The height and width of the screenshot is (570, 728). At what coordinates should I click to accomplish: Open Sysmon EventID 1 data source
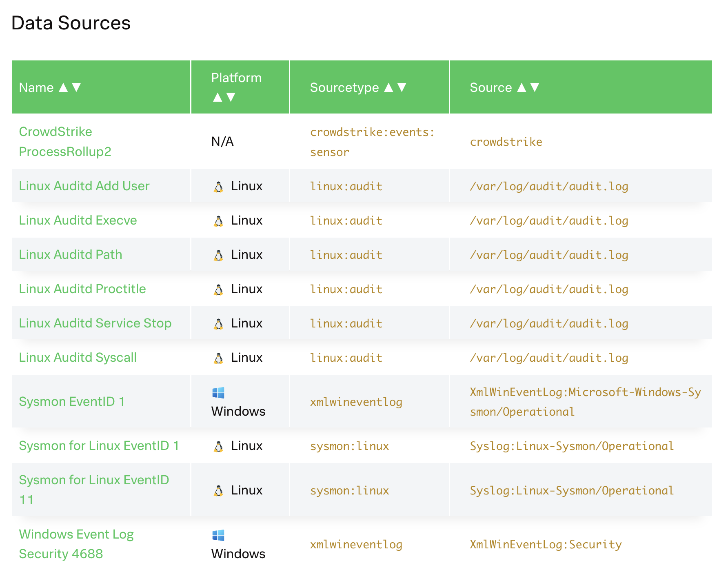coord(71,402)
